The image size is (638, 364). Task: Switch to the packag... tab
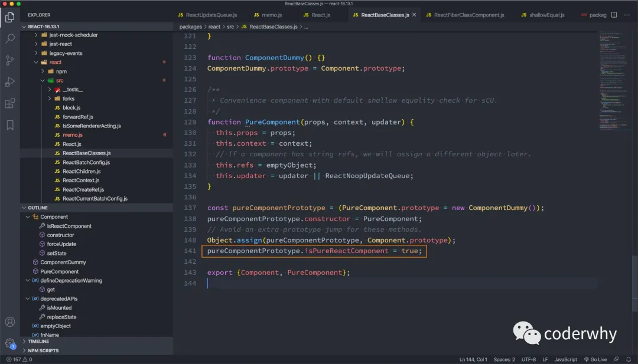coord(594,15)
